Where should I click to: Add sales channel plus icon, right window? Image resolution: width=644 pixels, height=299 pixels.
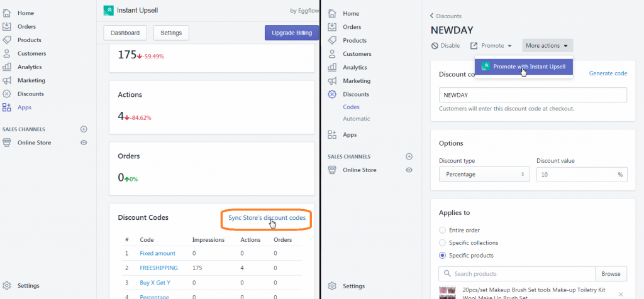pos(409,156)
